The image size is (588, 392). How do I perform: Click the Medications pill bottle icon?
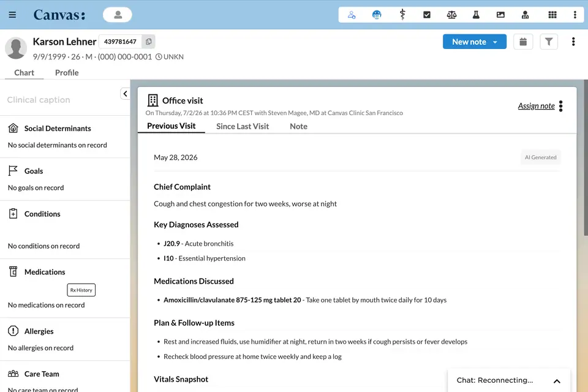pyautogui.click(x=13, y=271)
